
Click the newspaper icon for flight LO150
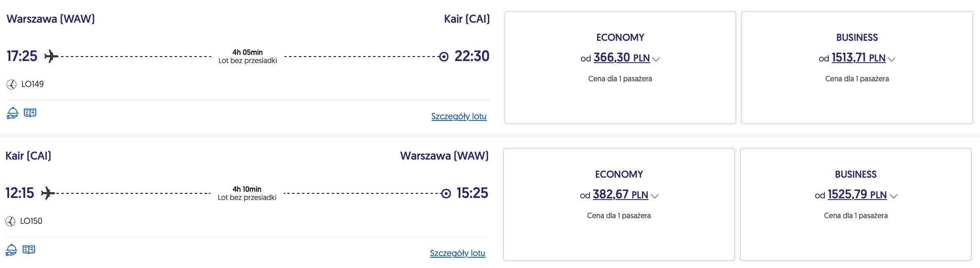[x=29, y=250]
